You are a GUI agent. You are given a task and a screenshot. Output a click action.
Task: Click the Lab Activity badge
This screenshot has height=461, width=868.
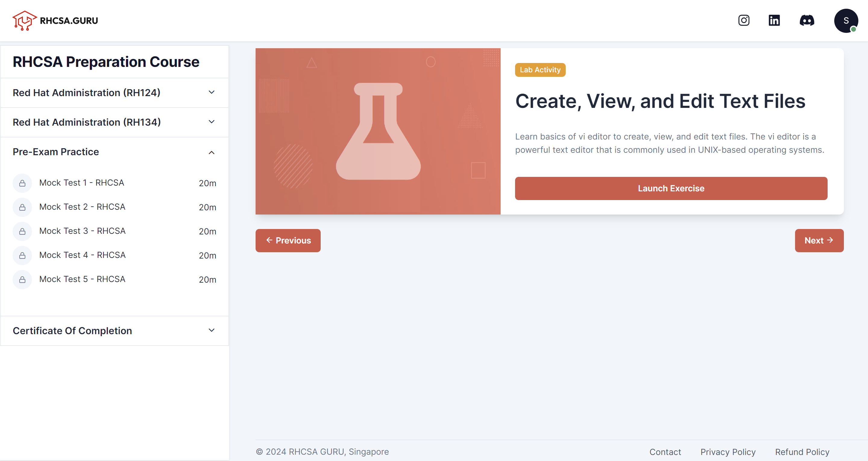pyautogui.click(x=540, y=70)
